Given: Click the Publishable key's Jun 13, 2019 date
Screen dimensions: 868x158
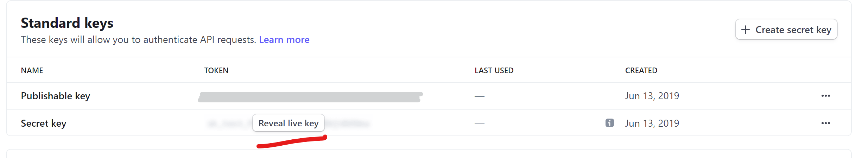Looking at the screenshot, I should tap(652, 96).
